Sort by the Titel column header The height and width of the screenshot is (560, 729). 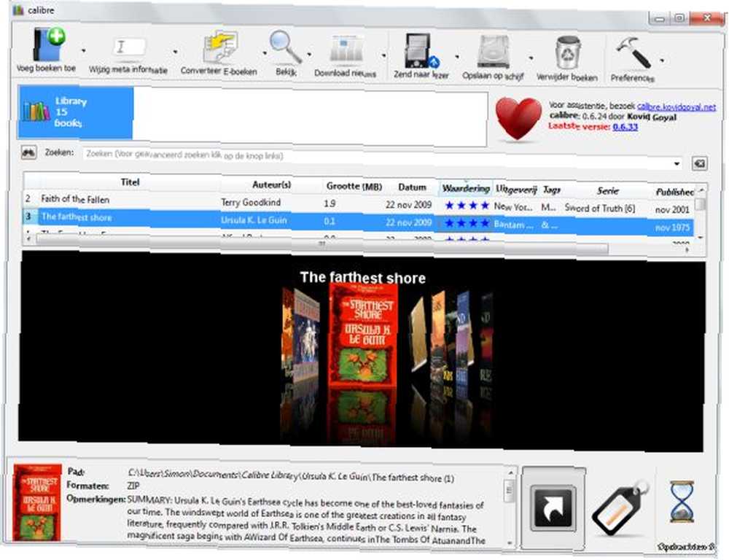coord(130,182)
